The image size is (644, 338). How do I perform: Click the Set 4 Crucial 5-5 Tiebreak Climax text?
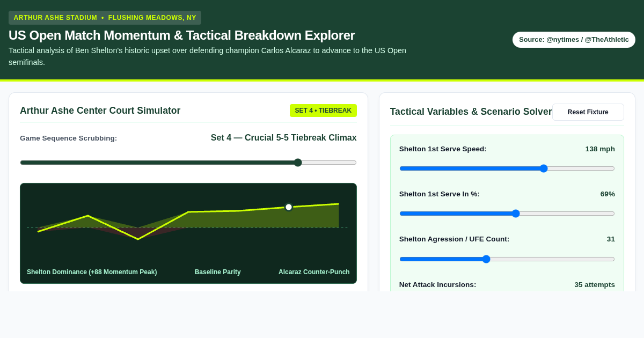click(x=284, y=138)
